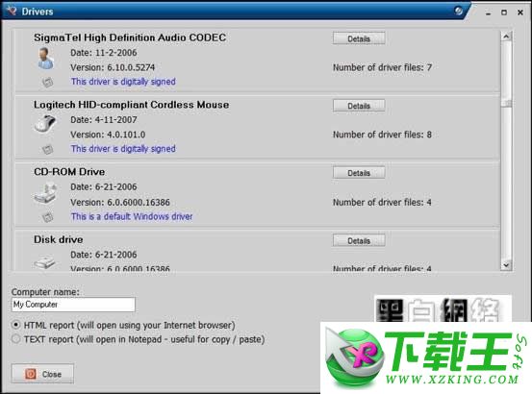Click the Drivers window title bar app icon
The height and width of the screenshot is (394, 532).
click(12, 11)
